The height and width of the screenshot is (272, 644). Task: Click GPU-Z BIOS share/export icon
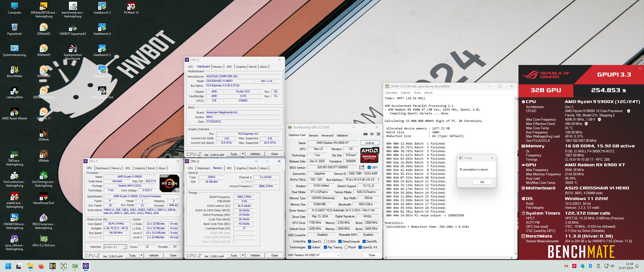362,167
